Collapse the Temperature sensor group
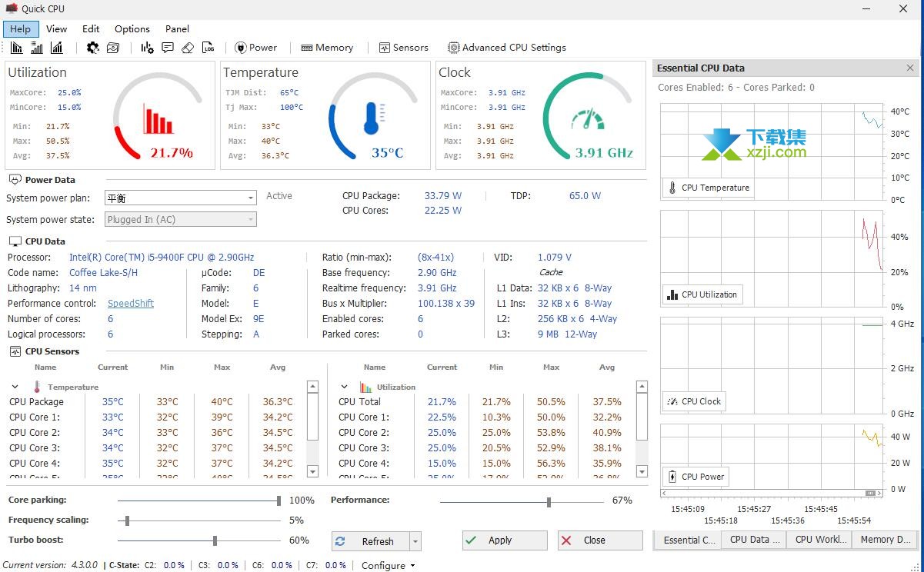The image size is (924, 572). tap(15, 387)
